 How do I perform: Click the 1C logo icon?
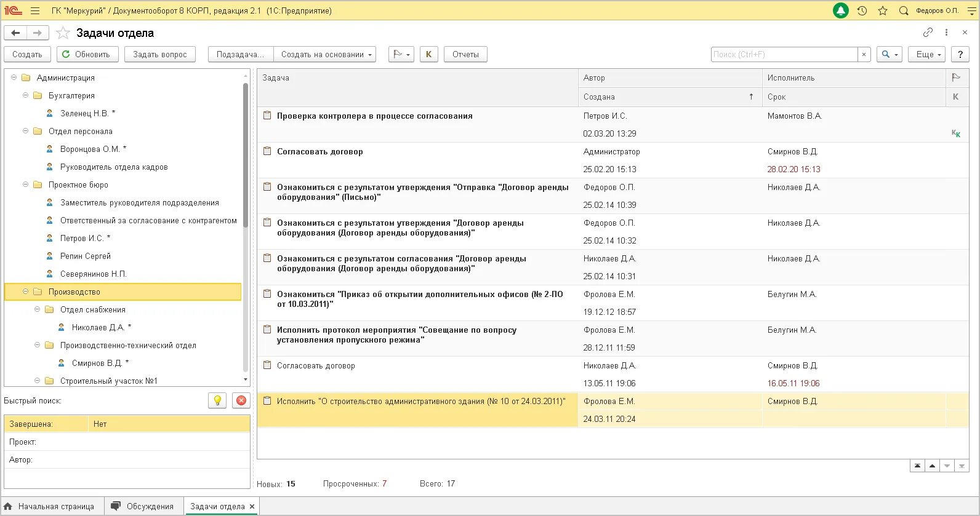13,10
